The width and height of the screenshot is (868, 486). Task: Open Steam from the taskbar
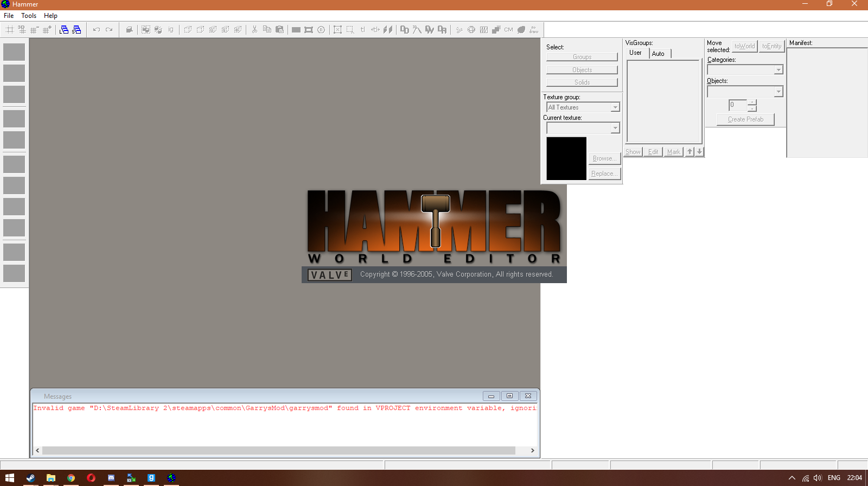tap(30, 478)
